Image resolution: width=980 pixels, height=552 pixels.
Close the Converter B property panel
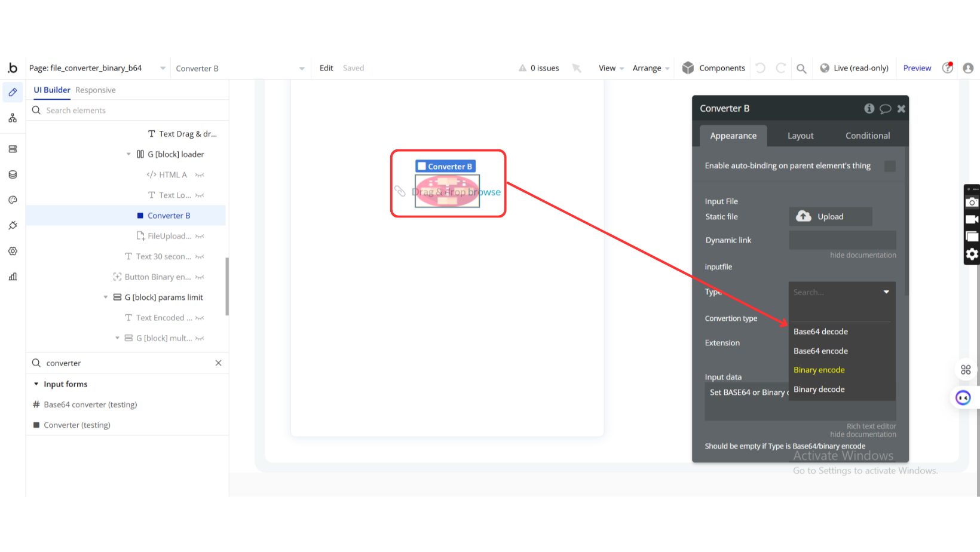901,109
